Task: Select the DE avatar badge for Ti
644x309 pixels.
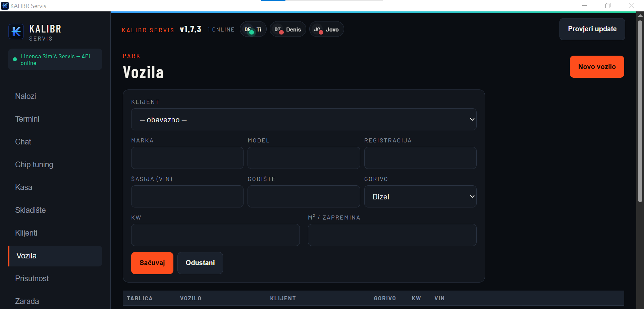Action: click(248, 29)
